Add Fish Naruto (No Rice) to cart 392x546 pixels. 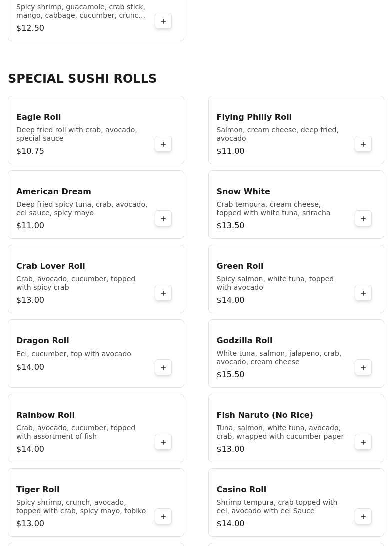coord(363,442)
